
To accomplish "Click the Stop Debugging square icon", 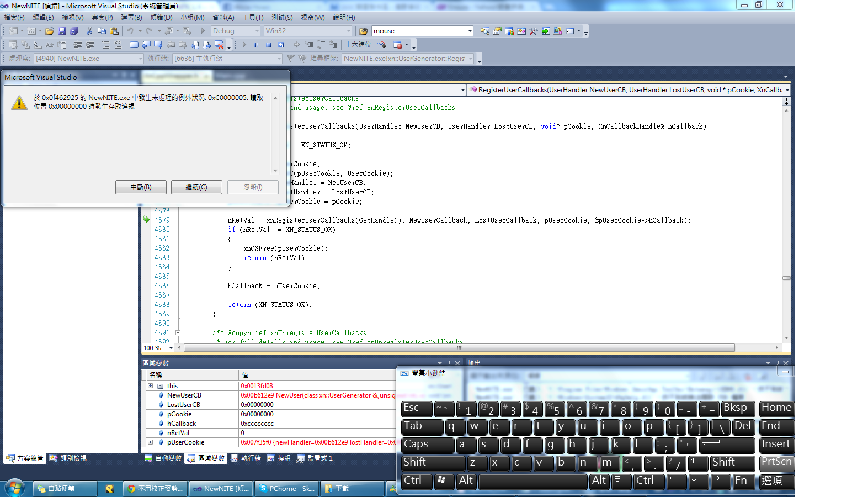I will [x=268, y=45].
